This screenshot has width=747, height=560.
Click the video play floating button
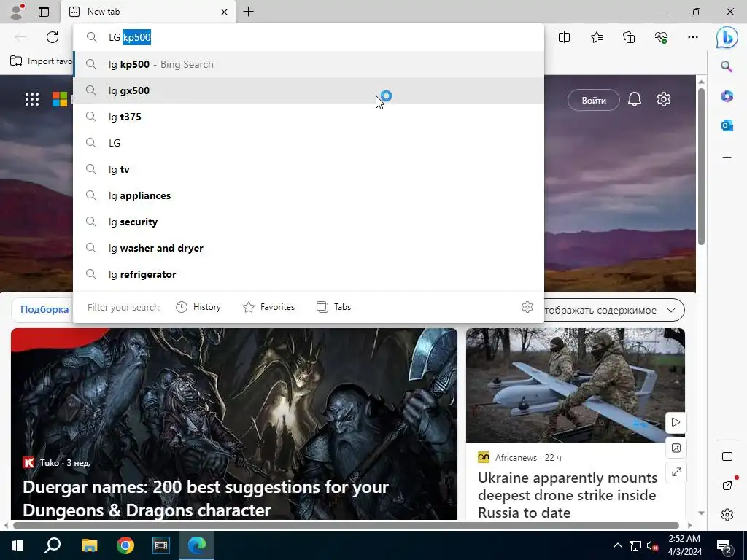676,422
